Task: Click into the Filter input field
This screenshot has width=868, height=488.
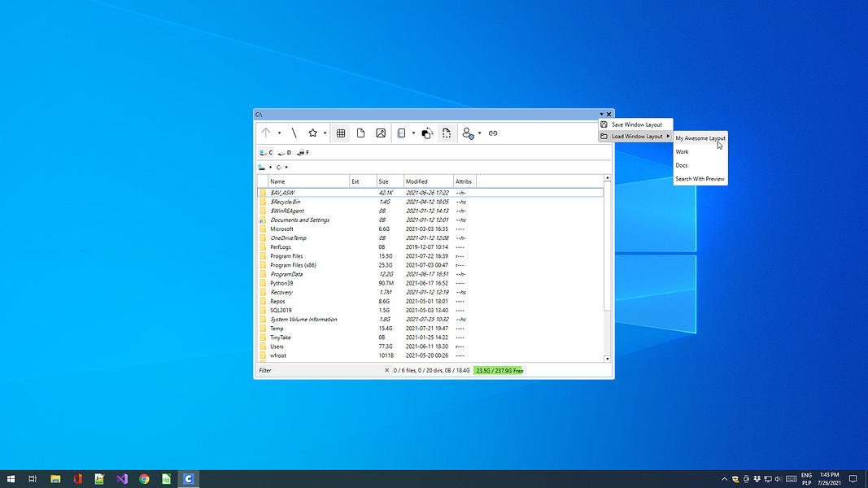Action: tap(319, 371)
